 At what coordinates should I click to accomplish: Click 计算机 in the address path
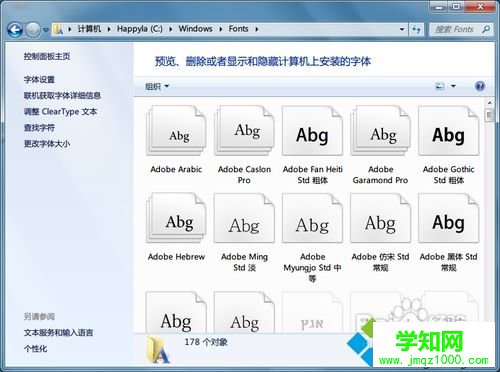(89, 29)
